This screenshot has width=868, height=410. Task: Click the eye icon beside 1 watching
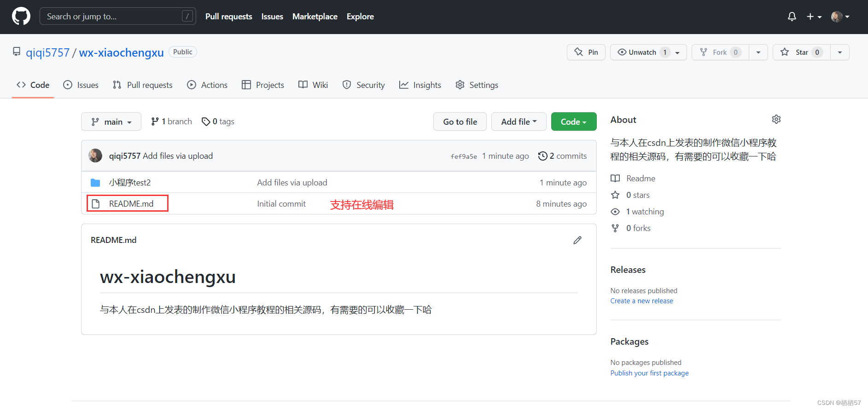click(x=615, y=212)
